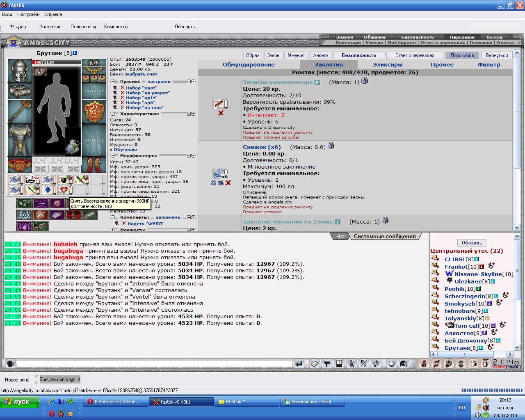Switch to the Обмундирование tab
Screen dimensions: 525x420
pos(249,64)
